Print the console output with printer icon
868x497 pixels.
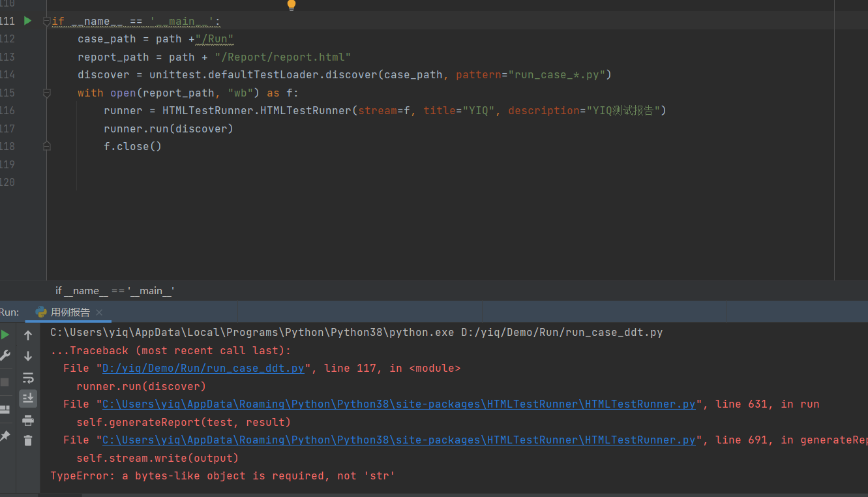28,420
